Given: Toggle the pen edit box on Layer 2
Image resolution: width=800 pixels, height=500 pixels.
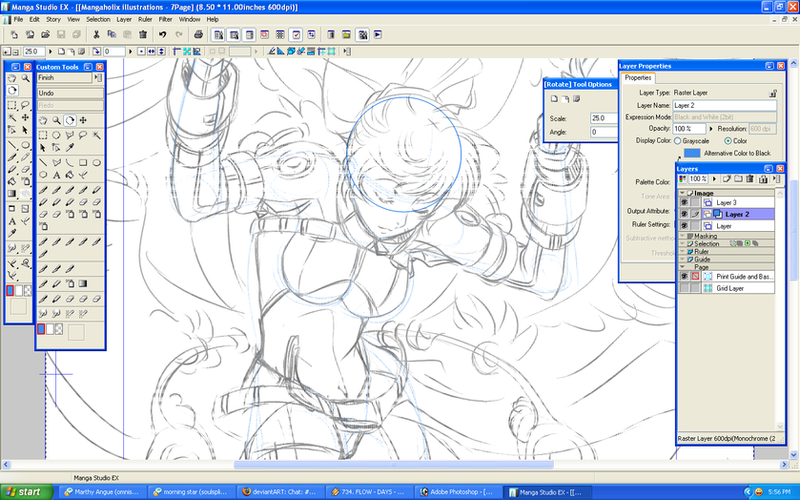Looking at the screenshot, I should click(x=695, y=214).
